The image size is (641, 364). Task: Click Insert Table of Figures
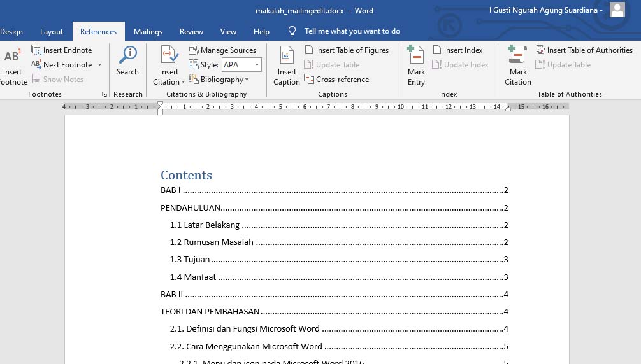pyautogui.click(x=347, y=50)
